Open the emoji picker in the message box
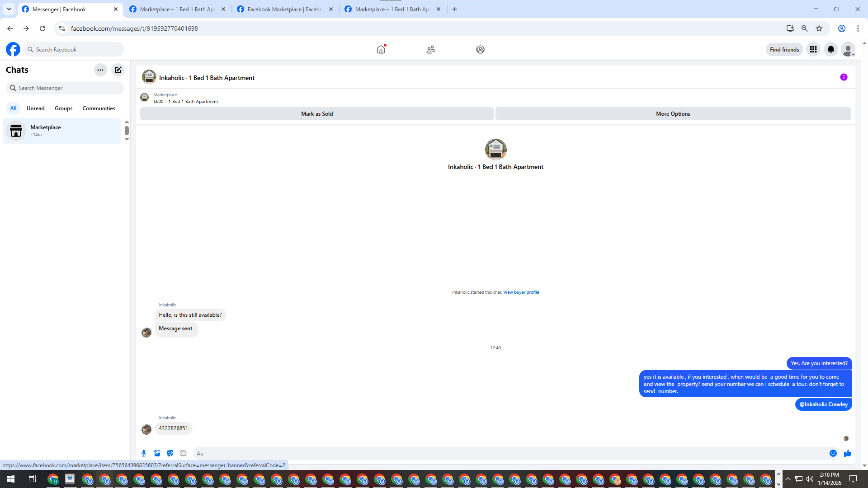The height and width of the screenshot is (488, 868). click(833, 453)
